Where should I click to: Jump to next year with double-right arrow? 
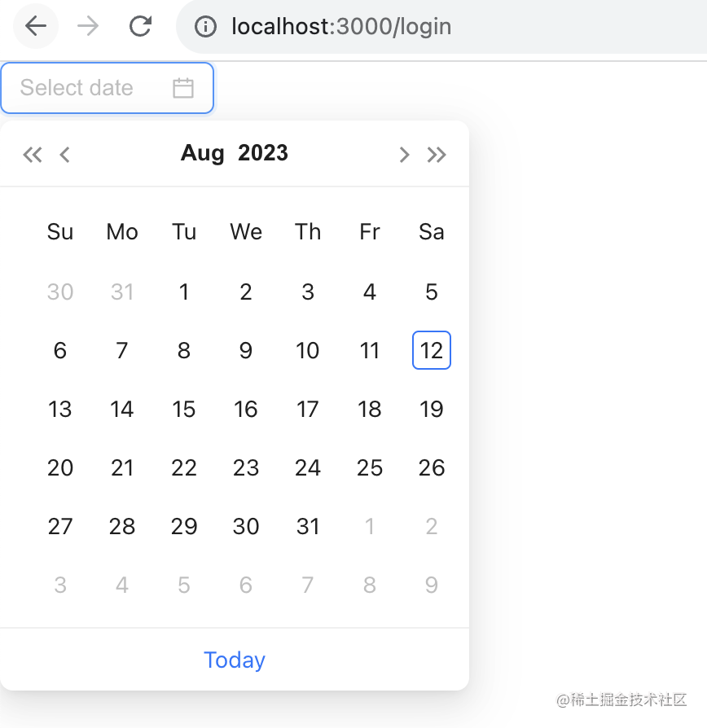tap(437, 155)
